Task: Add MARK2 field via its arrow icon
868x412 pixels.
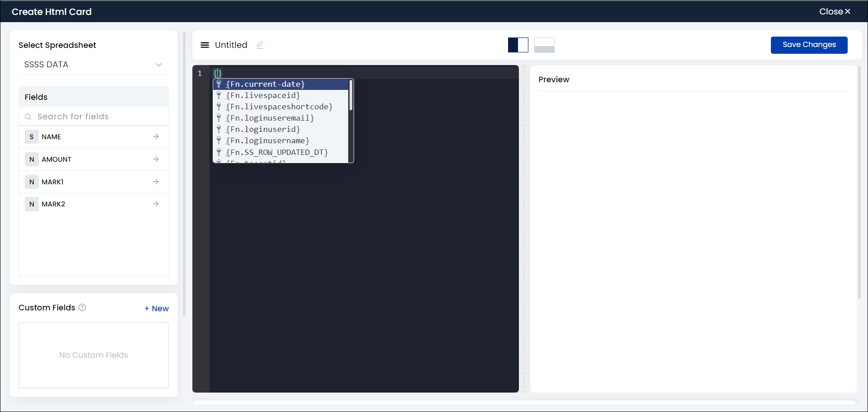Action: (156, 204)
